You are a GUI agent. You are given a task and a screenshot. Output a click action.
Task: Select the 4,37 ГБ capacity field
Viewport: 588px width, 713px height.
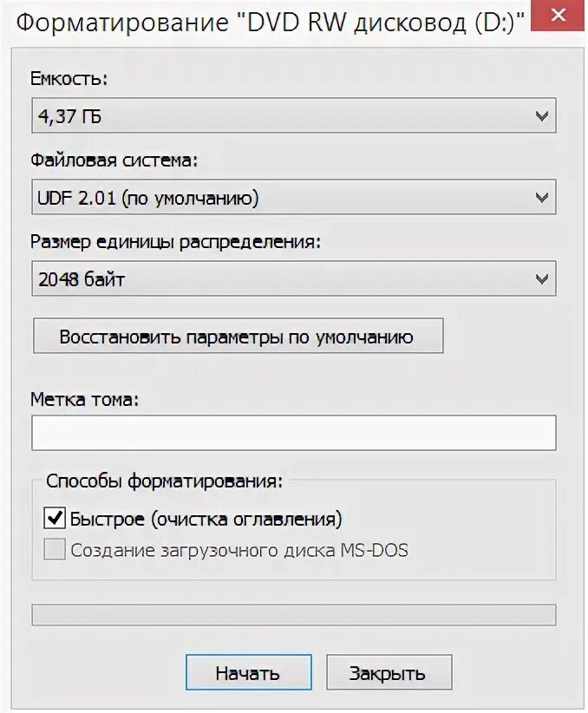pyautogui.click(x=294, y=115)
